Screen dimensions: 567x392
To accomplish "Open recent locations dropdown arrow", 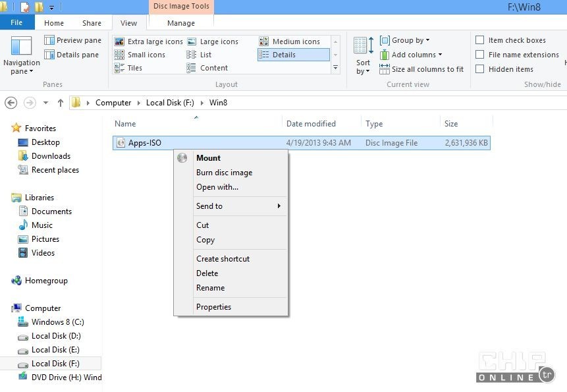I will (45, 103).
